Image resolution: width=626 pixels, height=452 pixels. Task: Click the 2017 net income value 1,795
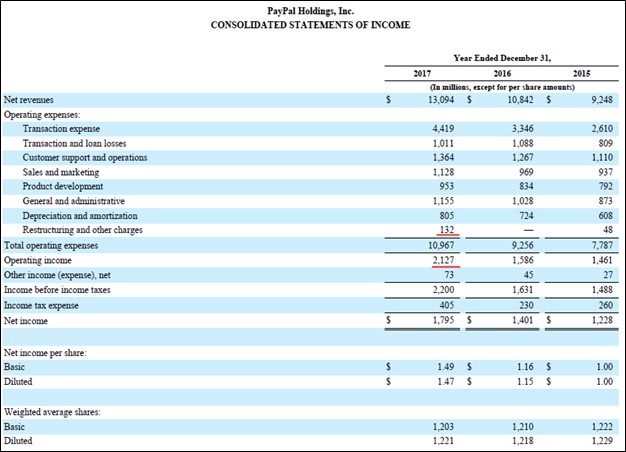(x=446, y=321)
